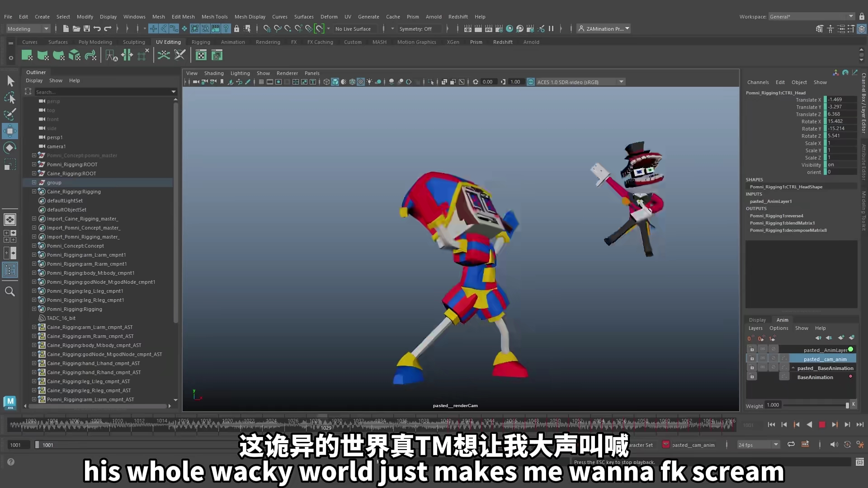Choose the Paint Selection tool
Screen dimensions: 868x488
(x=10, y=114)
